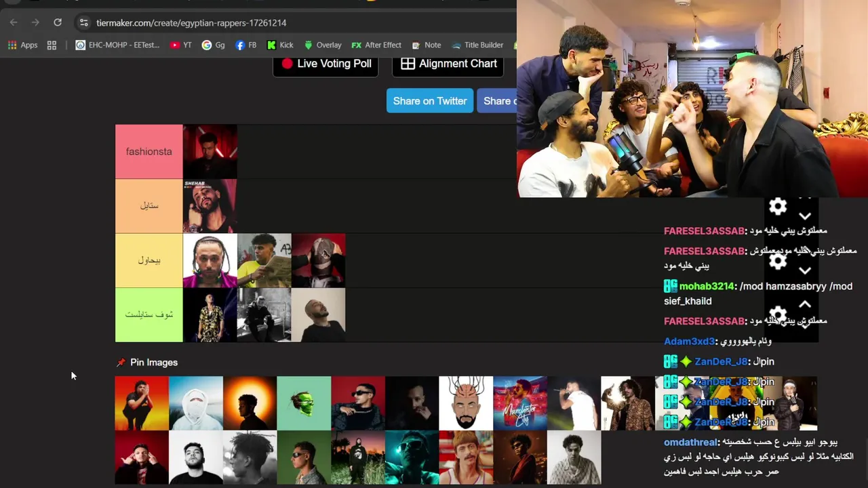868x488 pixels.
Task: Start a Live Voting Poll
Action: (x=325, y=64)
